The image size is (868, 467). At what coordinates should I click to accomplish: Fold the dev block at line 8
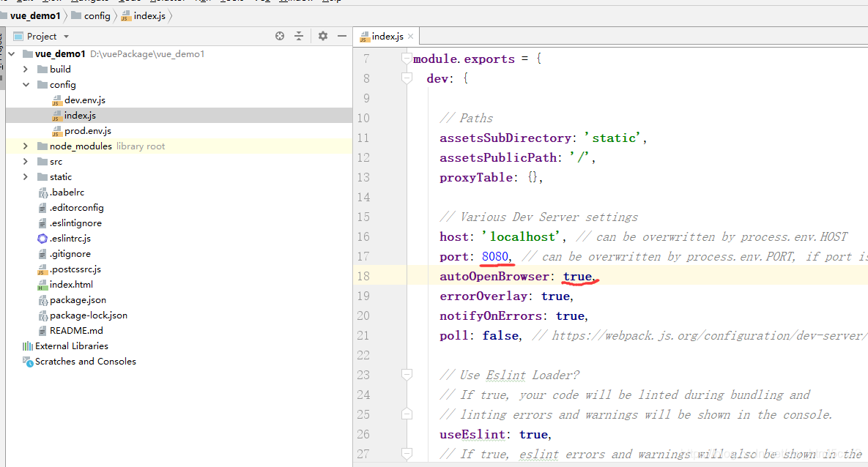tap(407, 78)
